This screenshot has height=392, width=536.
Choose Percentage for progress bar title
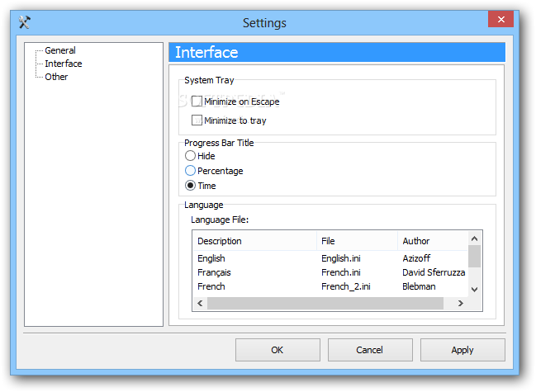pos(190,171)
